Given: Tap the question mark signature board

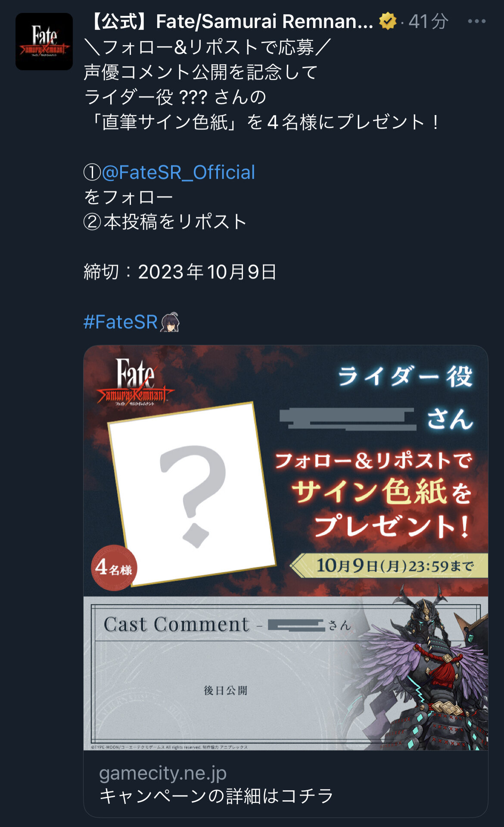Looking at the screenshot, I should coord(192,494).
